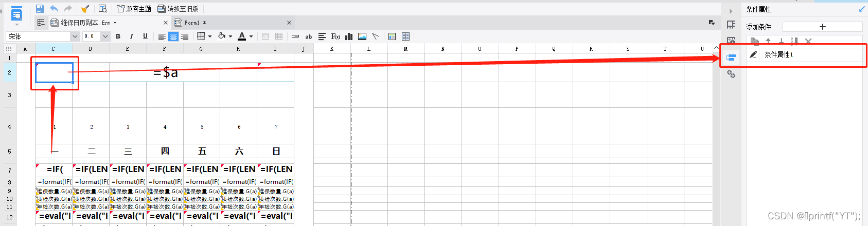This screenshot has height=226, width=868.
Task: Click the cell border icon
Action: [x=201, y=36]
